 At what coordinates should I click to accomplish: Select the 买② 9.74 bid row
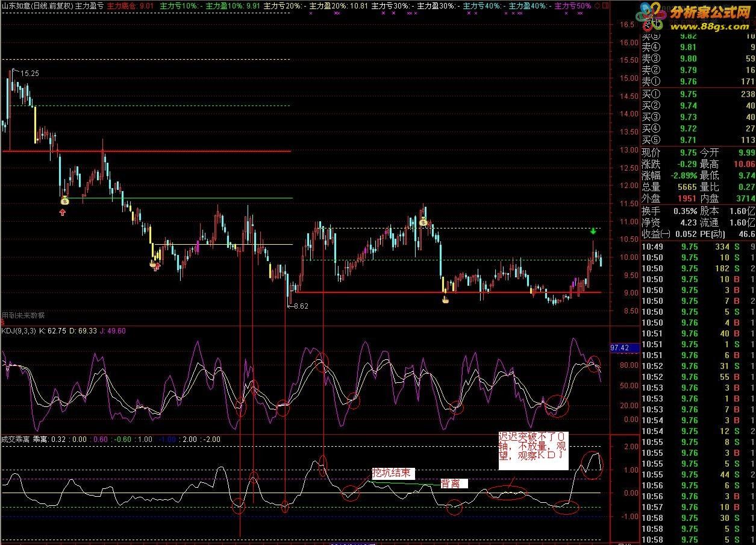click(x=698, y=106)
